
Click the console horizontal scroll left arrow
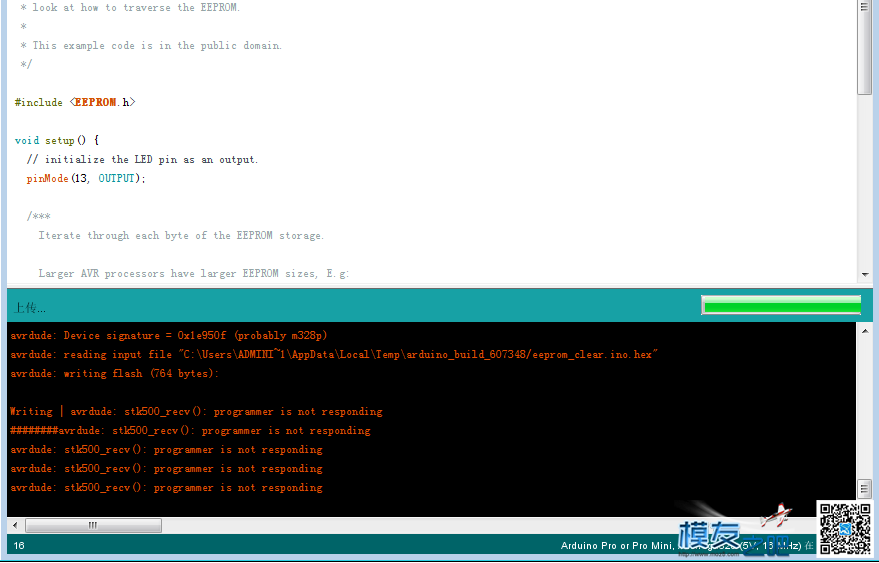click(x=15, y=525)
